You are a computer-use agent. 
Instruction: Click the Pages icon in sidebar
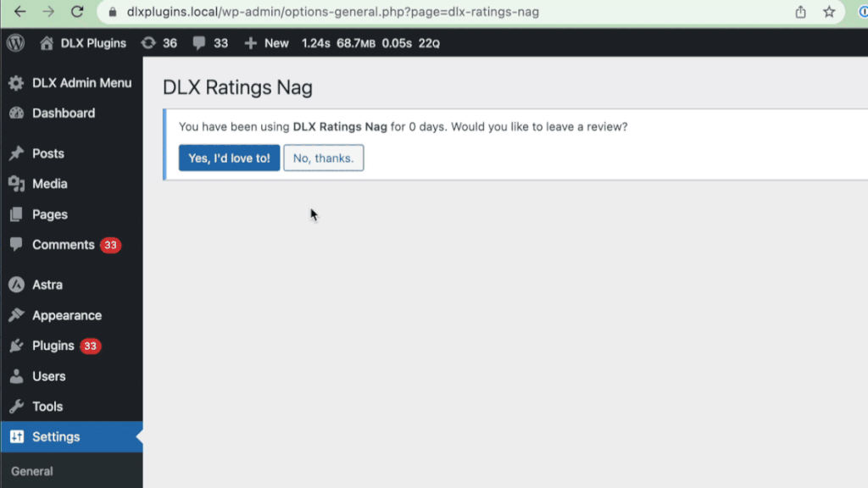coord(16,214)
